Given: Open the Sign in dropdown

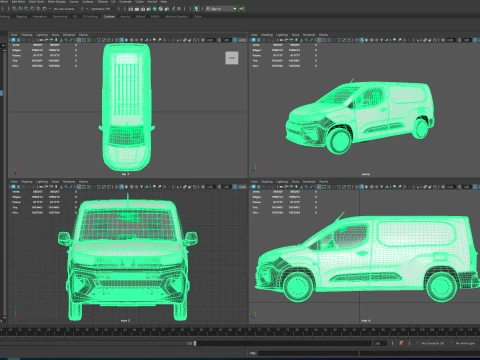Looking at the screenshot, I should 221,9.
